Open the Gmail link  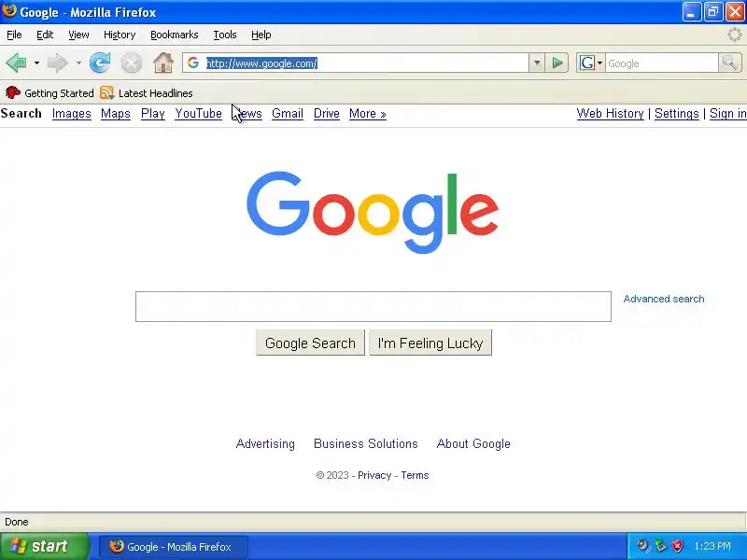click(288, 114)
